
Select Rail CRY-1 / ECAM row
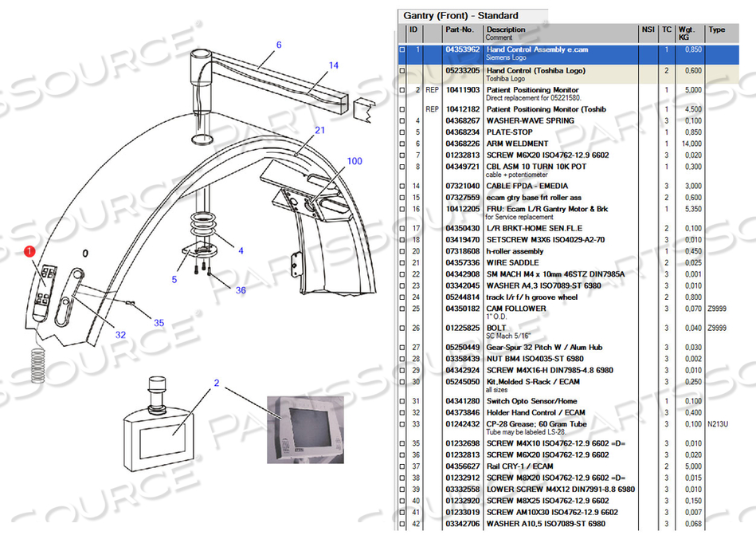pyautogui.click(x=567, y=466)
